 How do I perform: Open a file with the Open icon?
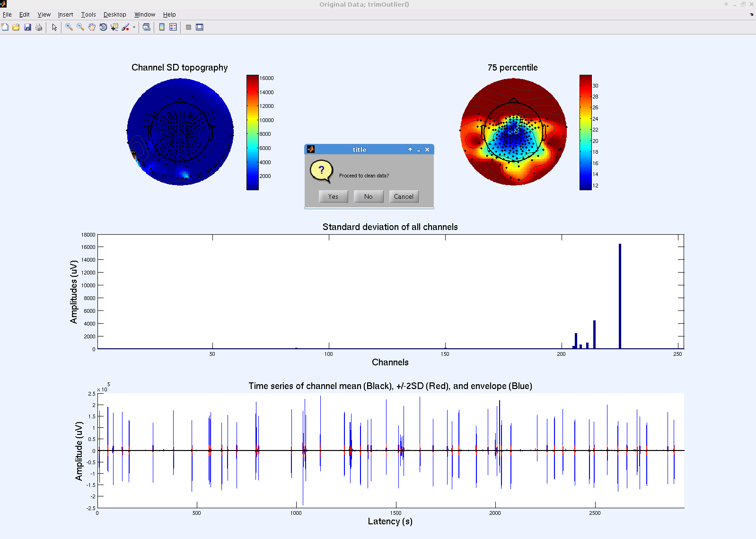click(x=16, y=27)
